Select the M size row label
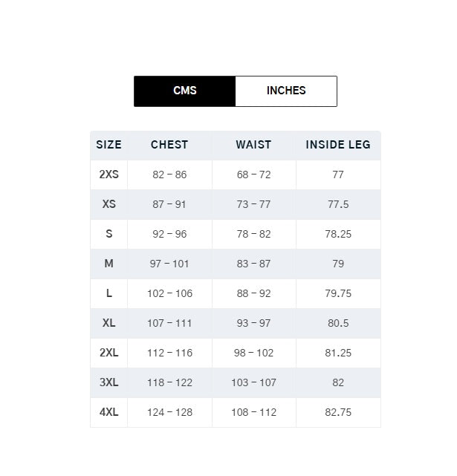 (108, 264)
